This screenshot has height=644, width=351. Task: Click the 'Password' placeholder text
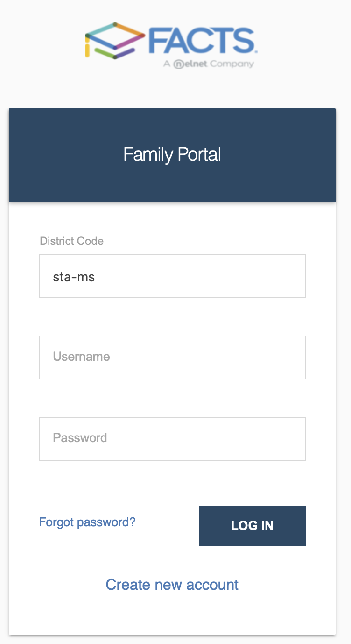click(x=80, y=438)
